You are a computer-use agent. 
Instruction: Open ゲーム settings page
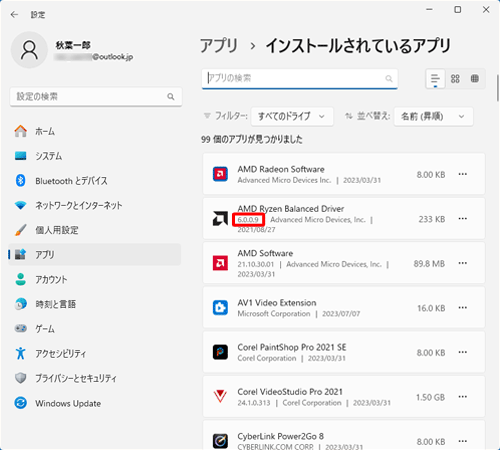coord(95,329)
